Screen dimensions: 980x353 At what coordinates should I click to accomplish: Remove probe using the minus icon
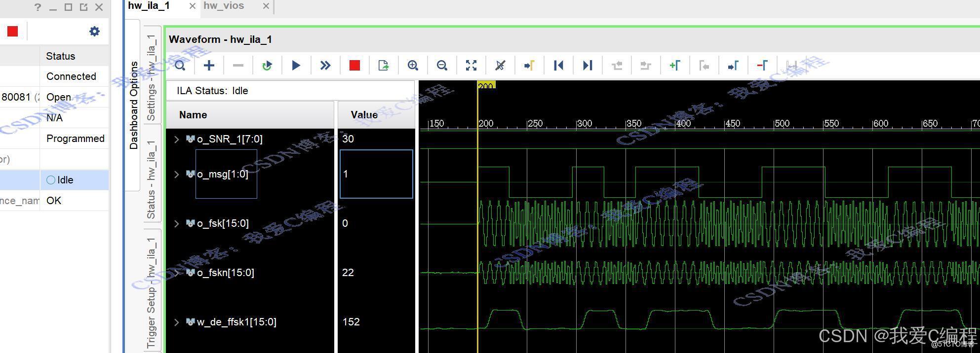point(238,66)
